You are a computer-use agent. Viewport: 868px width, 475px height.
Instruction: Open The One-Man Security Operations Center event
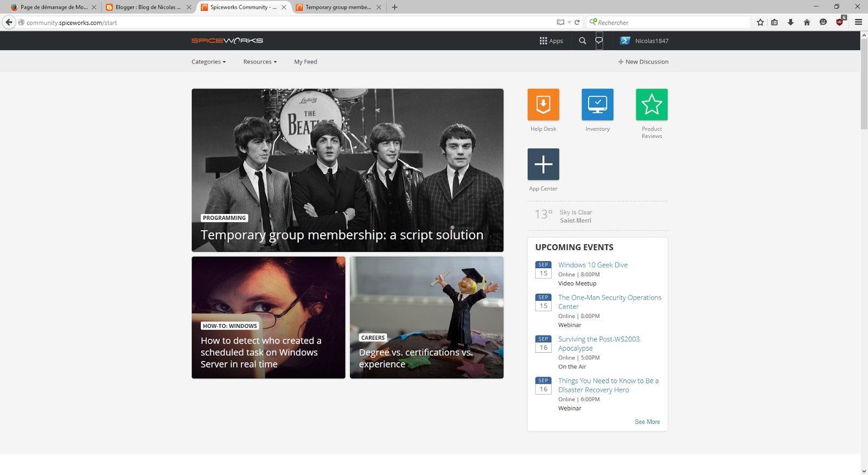[x=610, y=302]
